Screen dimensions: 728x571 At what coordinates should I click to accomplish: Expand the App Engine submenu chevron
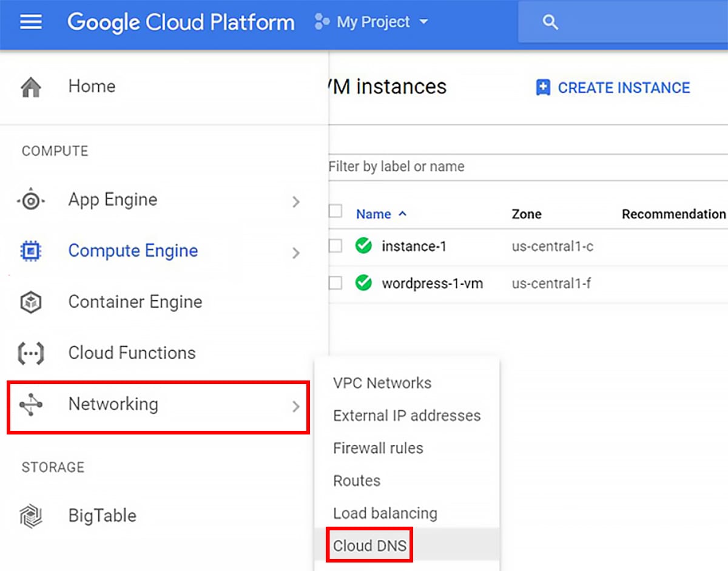[296, 201]
